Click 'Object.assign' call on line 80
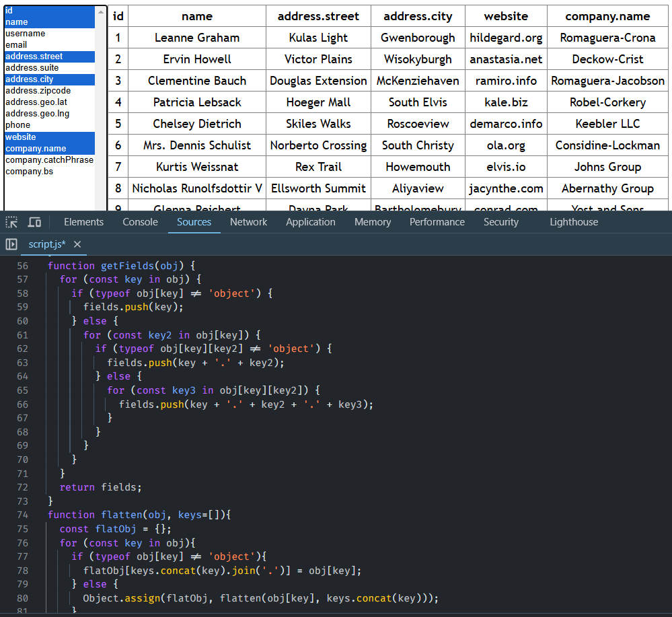 (122, 598)
